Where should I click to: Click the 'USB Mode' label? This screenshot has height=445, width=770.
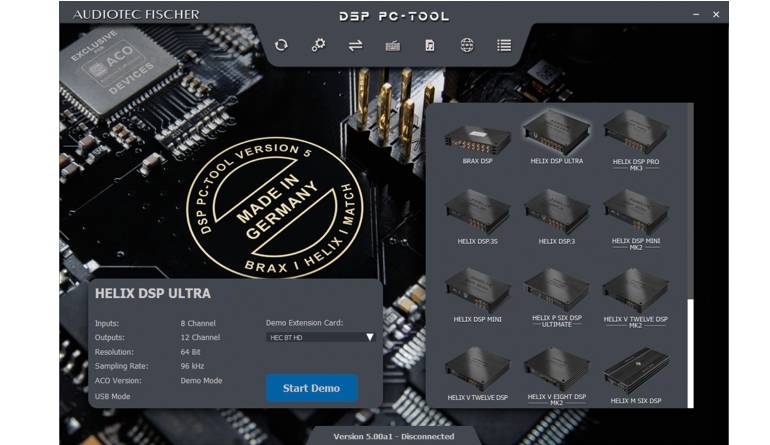[112, 396]
